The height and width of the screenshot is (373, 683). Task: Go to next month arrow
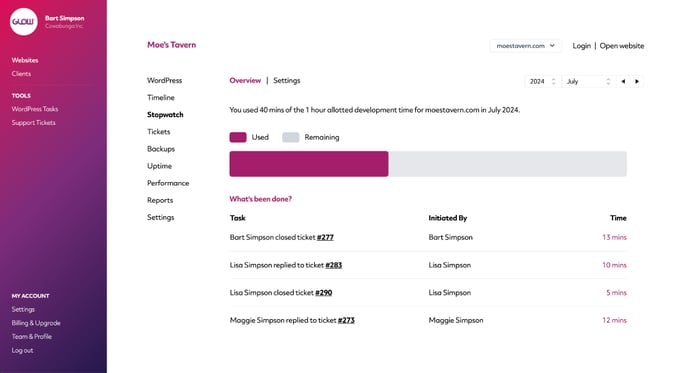tap(637, 81)
